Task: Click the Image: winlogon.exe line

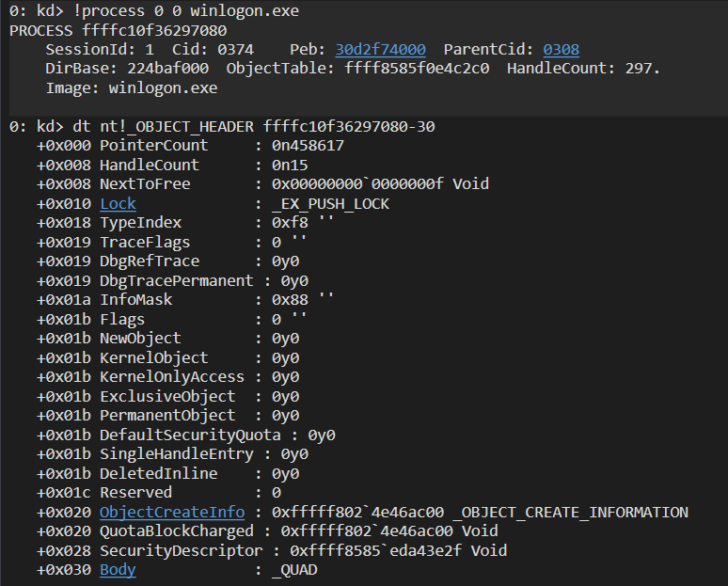Action: click(x=132, y=88)
